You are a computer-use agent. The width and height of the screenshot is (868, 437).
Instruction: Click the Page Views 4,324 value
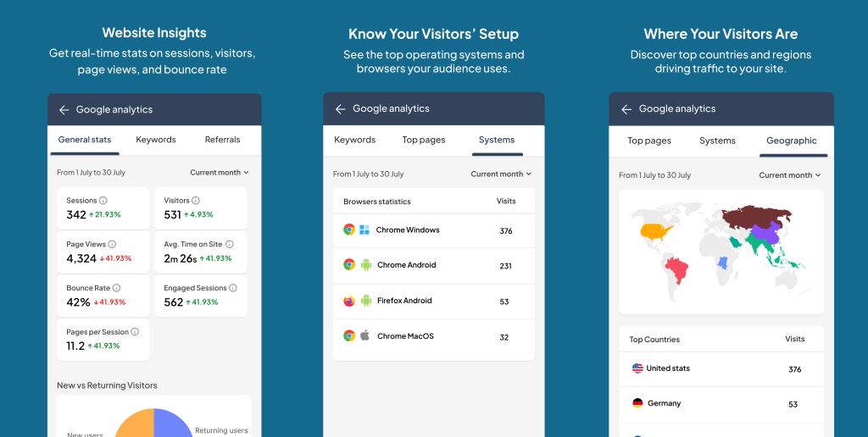click(x=81, y=258)
